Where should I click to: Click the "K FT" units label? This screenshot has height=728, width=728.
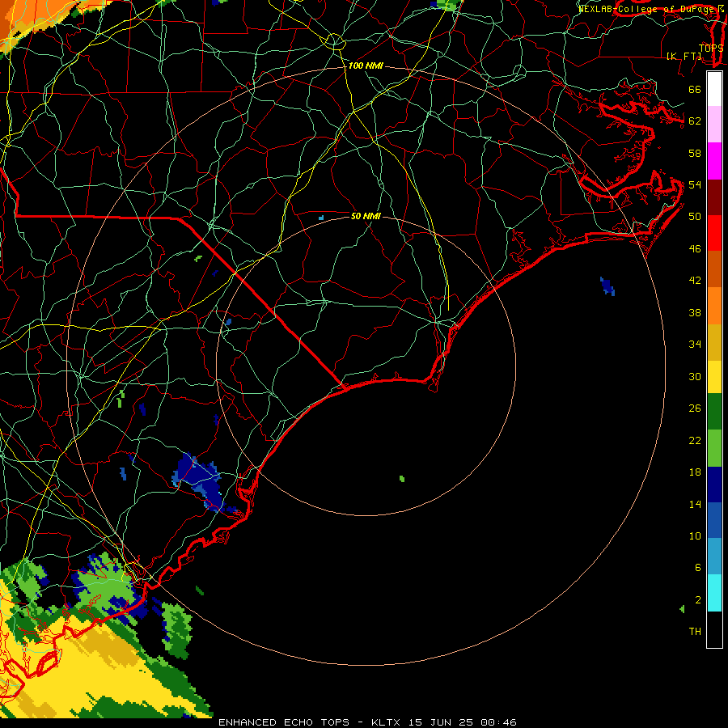684,56
